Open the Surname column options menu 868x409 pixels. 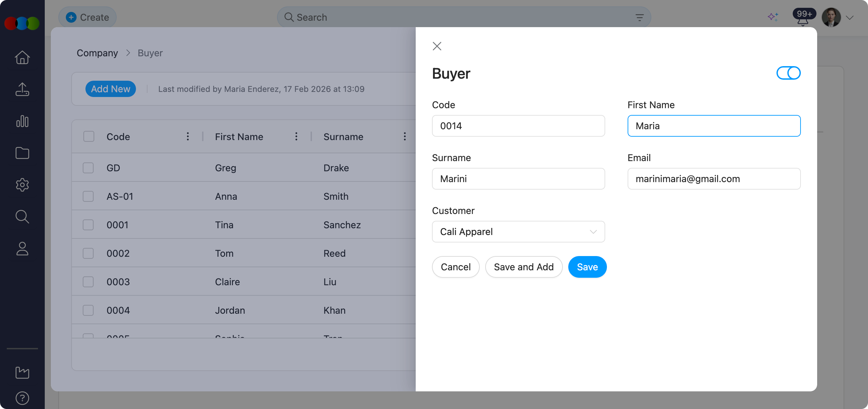(x=405, y=137)
